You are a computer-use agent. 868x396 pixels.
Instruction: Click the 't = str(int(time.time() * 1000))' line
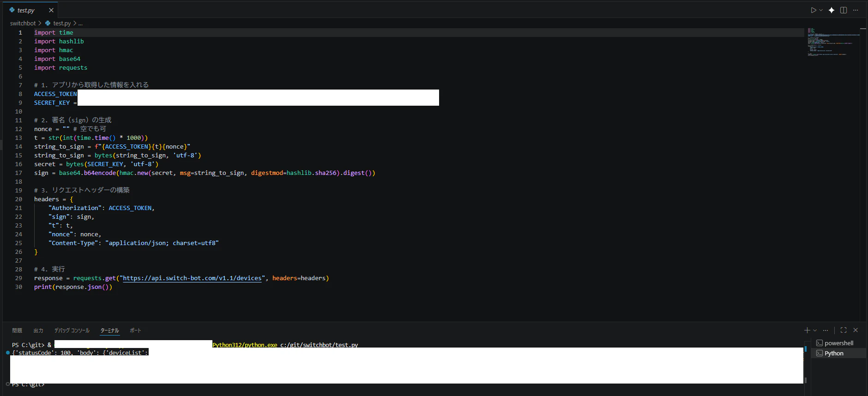(x=91, y=138)
